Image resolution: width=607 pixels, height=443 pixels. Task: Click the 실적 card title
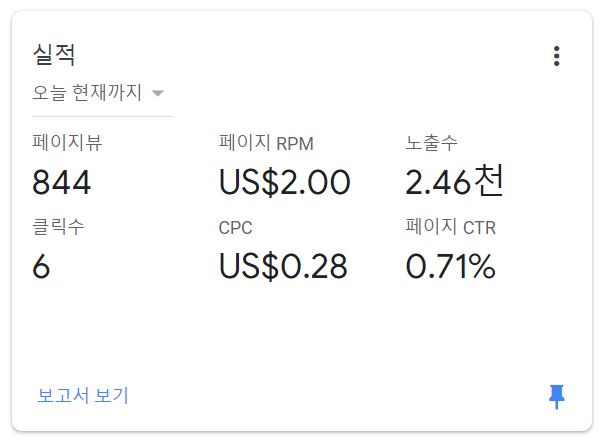(54, 55)
